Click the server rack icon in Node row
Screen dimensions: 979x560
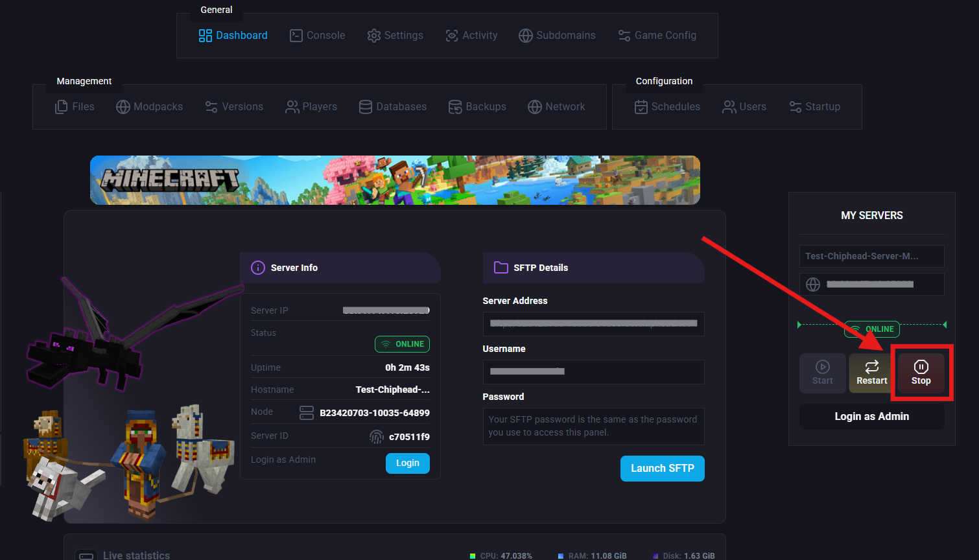tap(307, 413)
